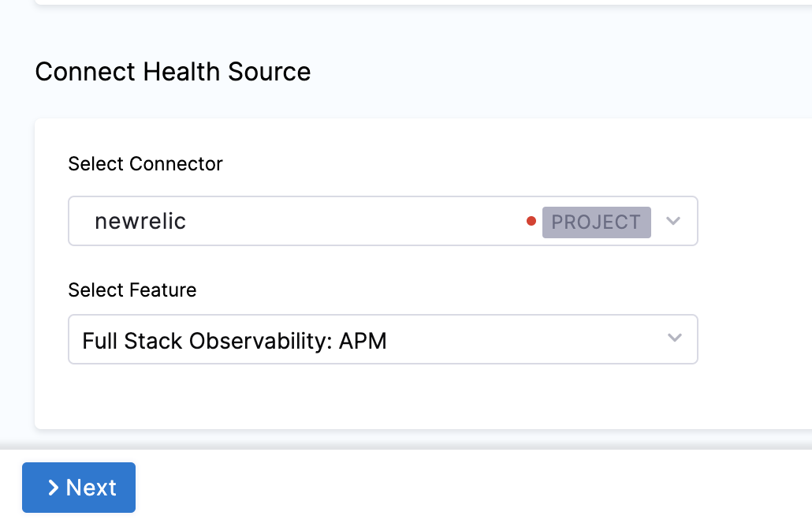Click the page background right of the heading
Image resolution: width=812 pixels, height=527 pixels.
point(552,72)
